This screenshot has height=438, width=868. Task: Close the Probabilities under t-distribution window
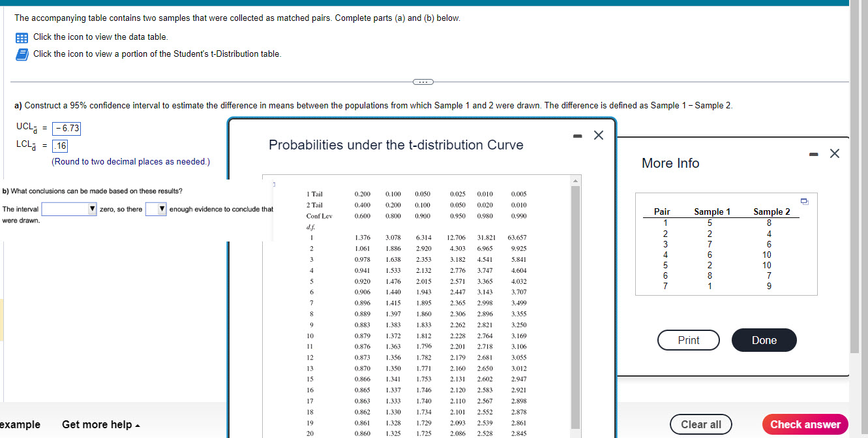coord(598,135)
